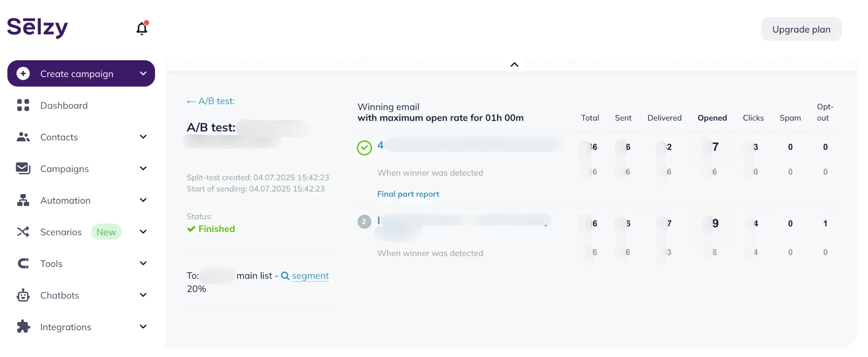Viewport: 868px width, 357px height.
Task: Go back via the A/B test link
Action: [211, 101]
